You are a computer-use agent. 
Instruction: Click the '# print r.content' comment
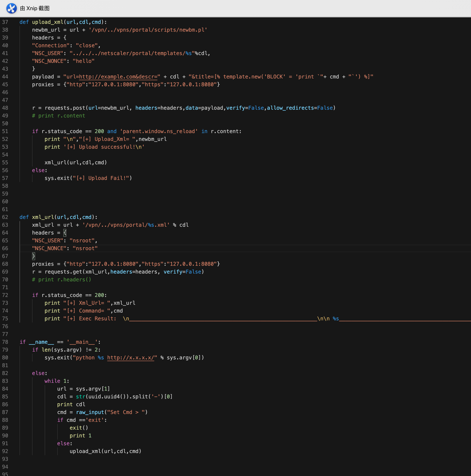[x=58, y=116]
